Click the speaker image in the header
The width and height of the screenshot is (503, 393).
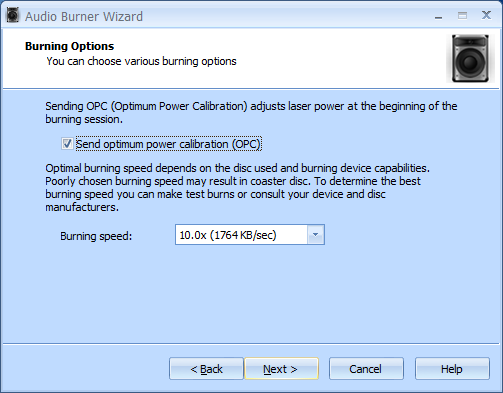470,59
